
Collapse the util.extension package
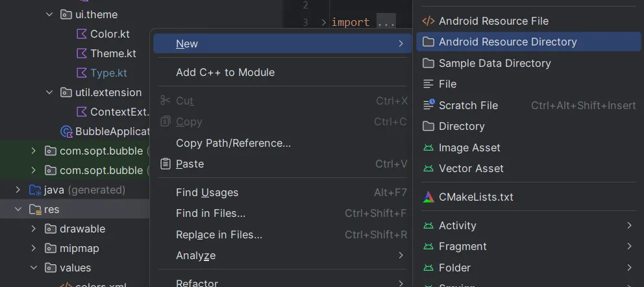point(49,92)
